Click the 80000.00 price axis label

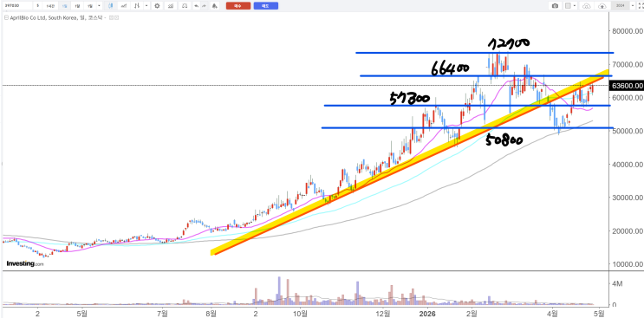[x=628, y=31]
